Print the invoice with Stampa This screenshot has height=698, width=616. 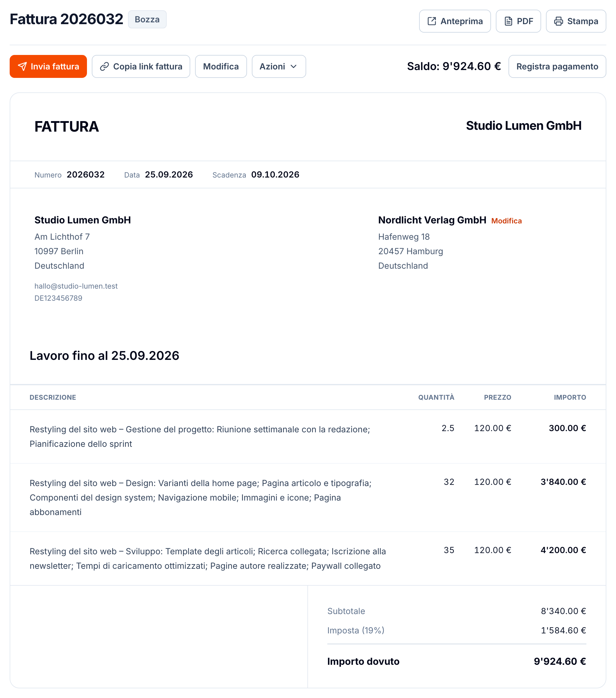576,21
